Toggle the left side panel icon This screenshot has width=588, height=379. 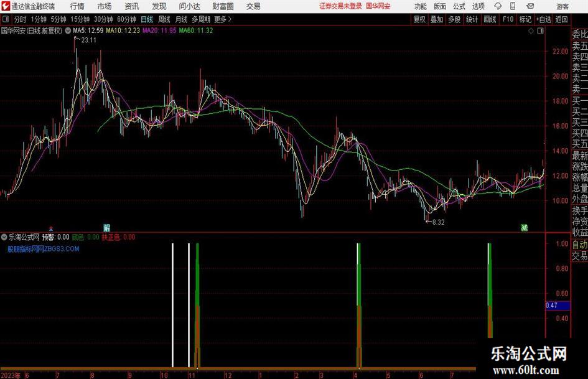point(6,19)
